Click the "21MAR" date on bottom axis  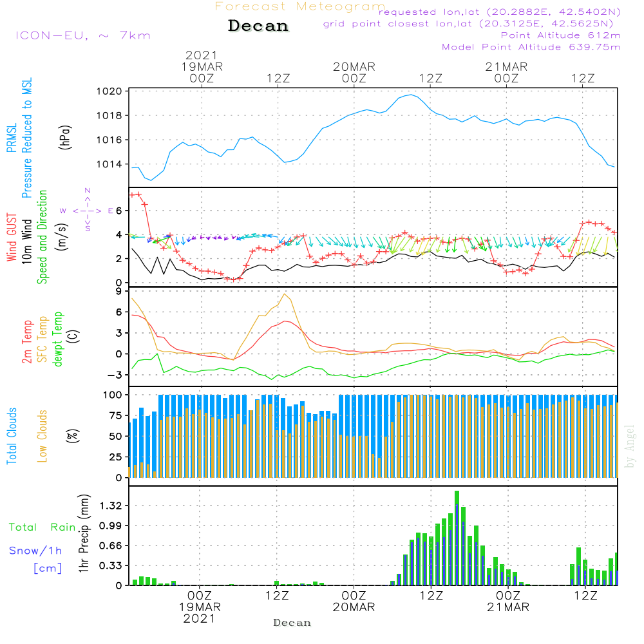point(507,607)
